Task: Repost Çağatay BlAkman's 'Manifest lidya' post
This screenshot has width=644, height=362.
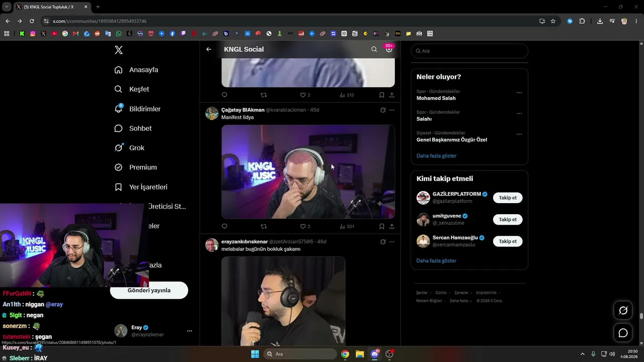Action: click(x=264, y=226)
